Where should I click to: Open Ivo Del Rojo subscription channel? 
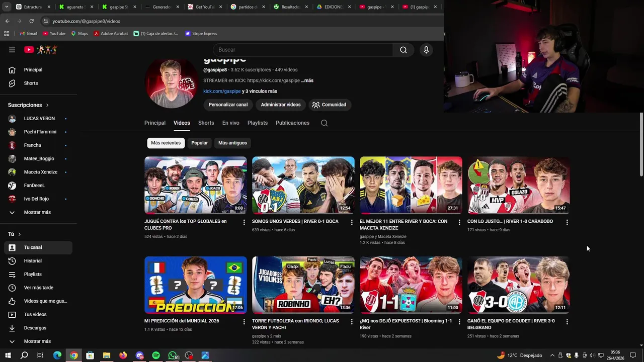point(38,199)
